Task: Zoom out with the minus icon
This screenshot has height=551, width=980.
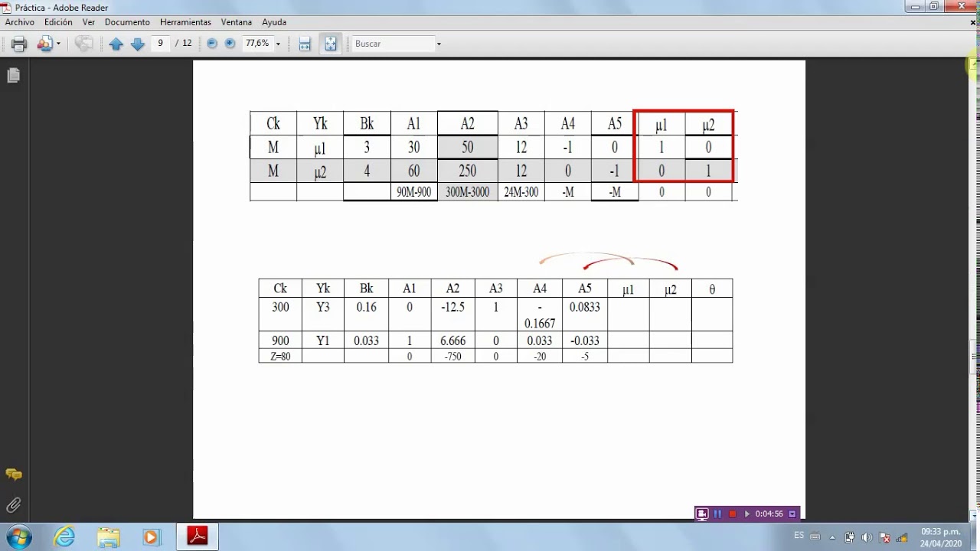Action: (212, 44)
